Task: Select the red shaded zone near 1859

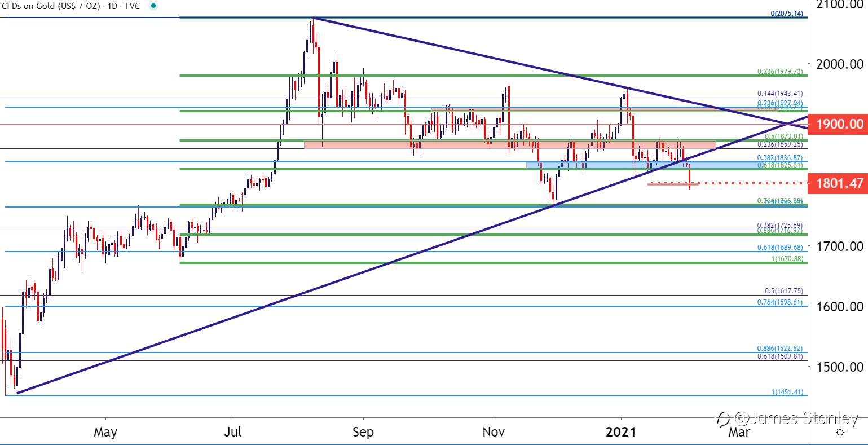Action: 510,145
